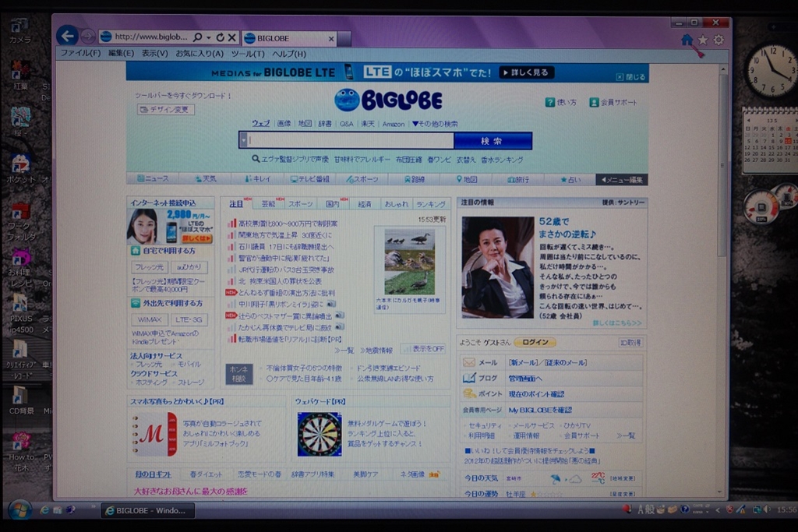Open the 使い方 help link

(x=561, y=102)
